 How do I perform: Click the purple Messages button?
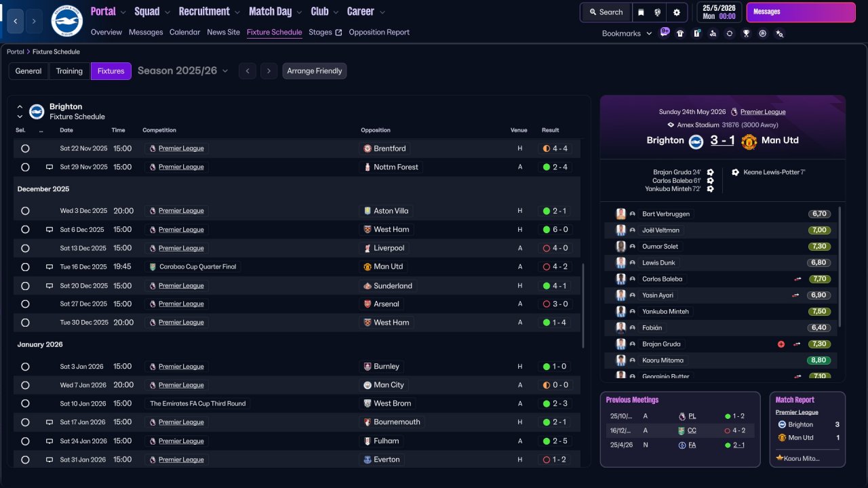tap(801, 12)
